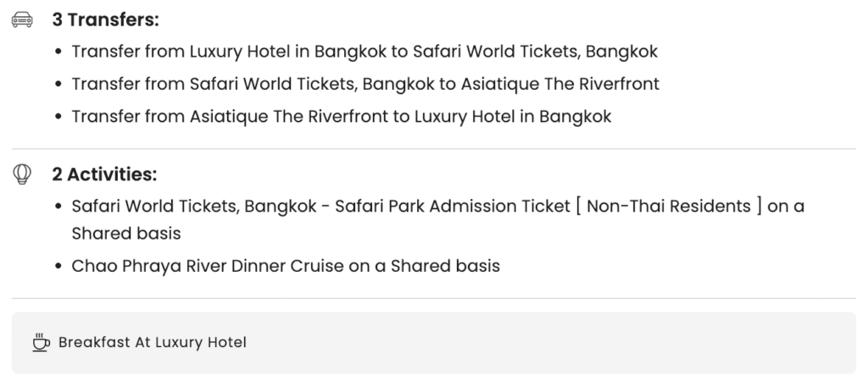Click the divider line below the activities list
Viewport: 868px width, 381px height.
click(434, 298)
